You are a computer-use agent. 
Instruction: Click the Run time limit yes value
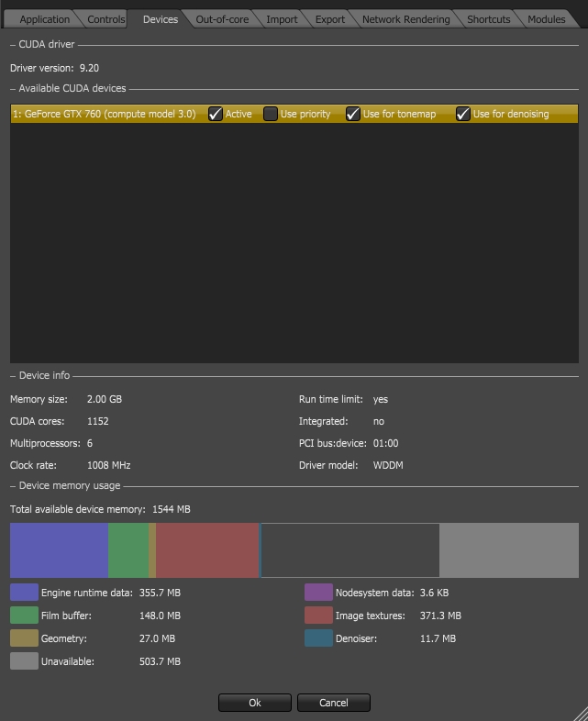click(381, 399)
